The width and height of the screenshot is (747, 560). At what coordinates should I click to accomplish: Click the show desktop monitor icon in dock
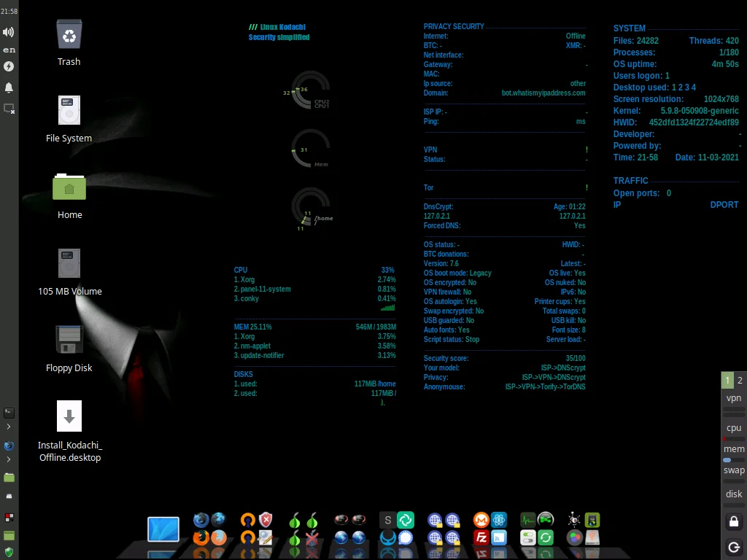163,530
